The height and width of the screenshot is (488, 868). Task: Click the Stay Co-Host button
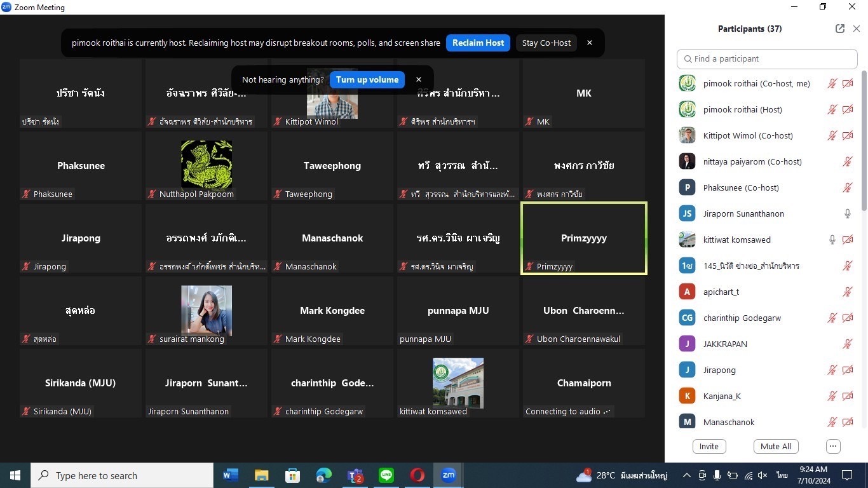(546, 43)
